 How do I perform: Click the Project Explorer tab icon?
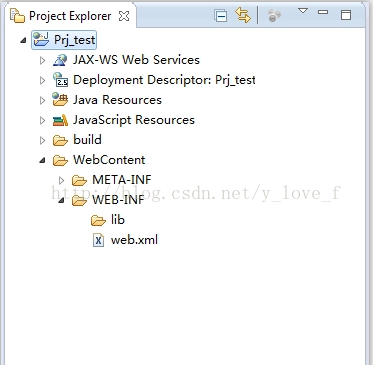coord(17,16)
